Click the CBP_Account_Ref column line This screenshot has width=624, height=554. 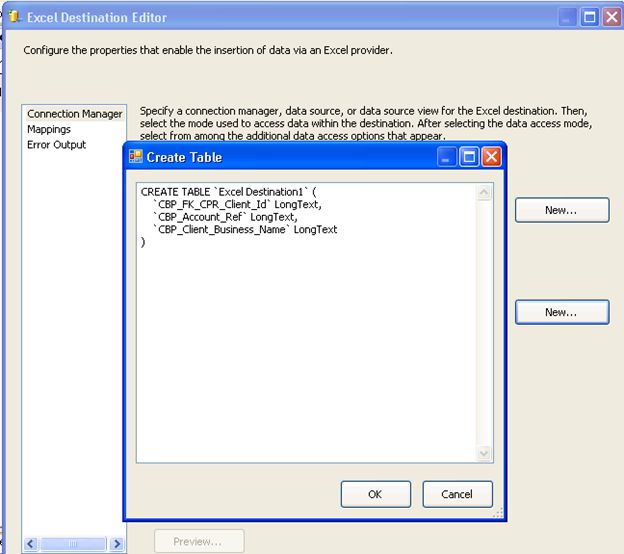click(x=225, y=217)
